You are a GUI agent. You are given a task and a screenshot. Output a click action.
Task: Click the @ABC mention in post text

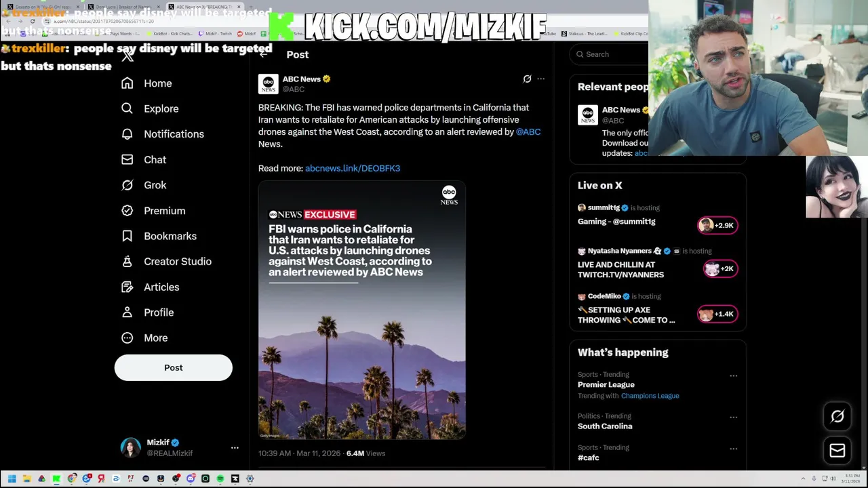(x=528, y=132)
